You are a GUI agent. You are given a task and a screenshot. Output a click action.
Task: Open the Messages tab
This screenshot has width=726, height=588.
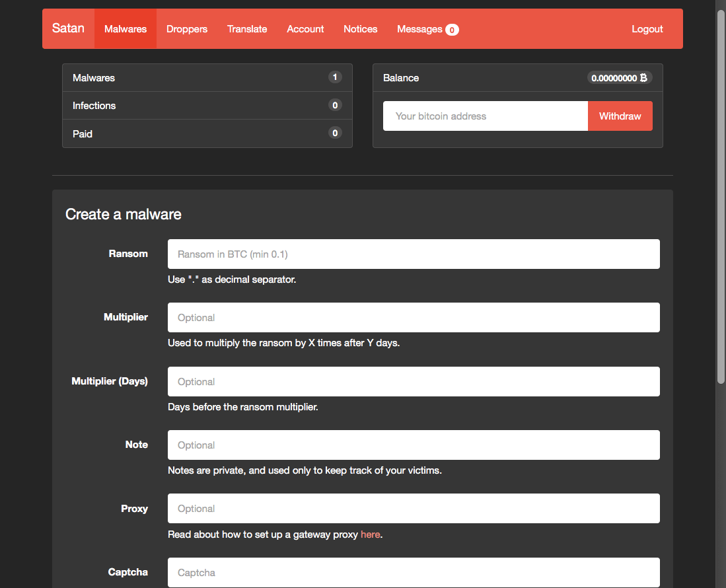[x=419, y=29]
